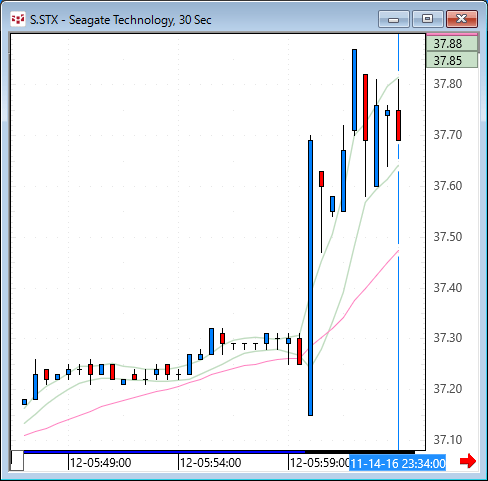Click the 37.70 price axis label
This screenshot has width=488, height=481.
[448, 135]
